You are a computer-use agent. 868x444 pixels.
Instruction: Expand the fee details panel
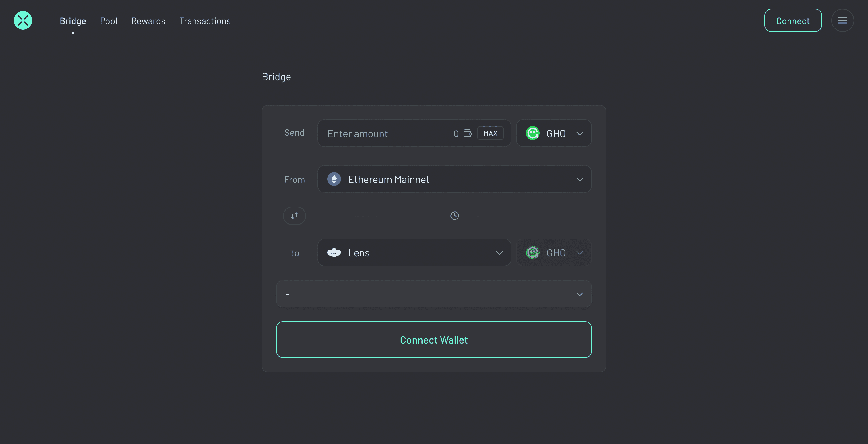[434, 293]
